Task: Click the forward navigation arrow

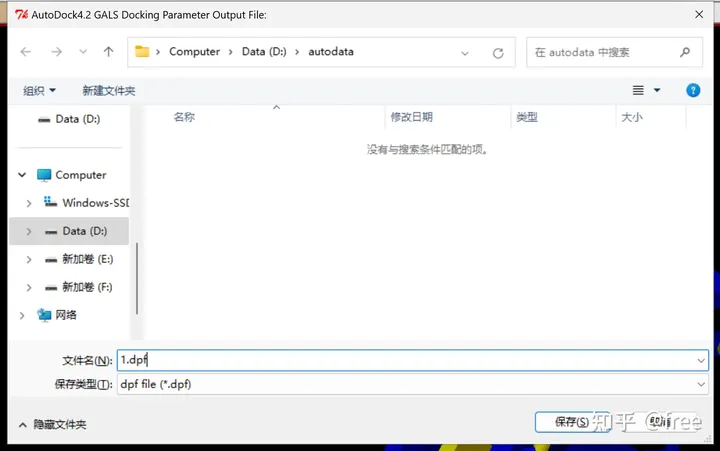Action: [57, 52]
